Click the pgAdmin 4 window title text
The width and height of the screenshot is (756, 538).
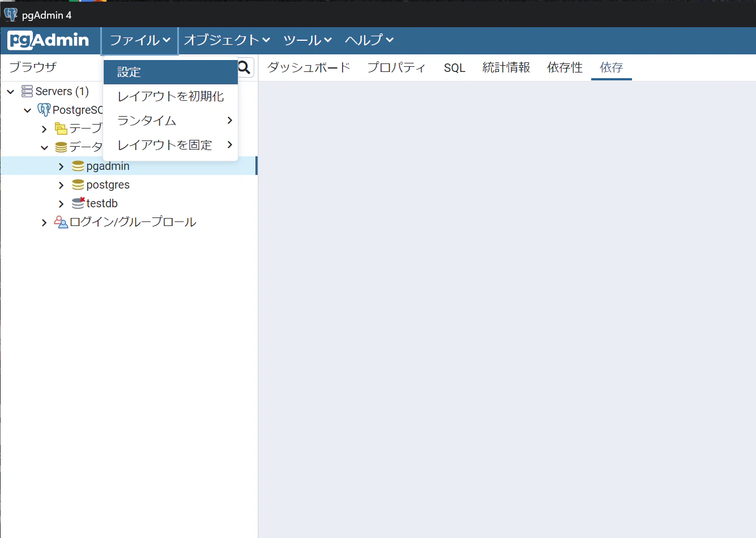point(47,15)
